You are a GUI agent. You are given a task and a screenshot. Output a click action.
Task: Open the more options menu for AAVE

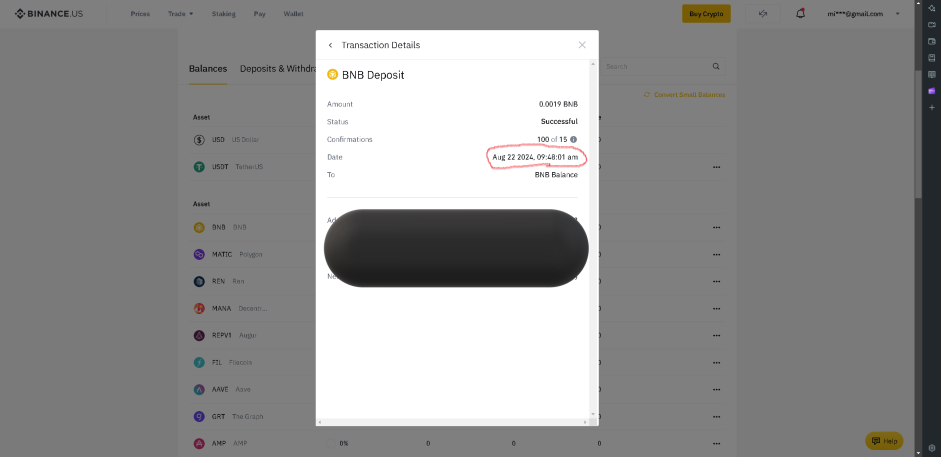[716, 389]
